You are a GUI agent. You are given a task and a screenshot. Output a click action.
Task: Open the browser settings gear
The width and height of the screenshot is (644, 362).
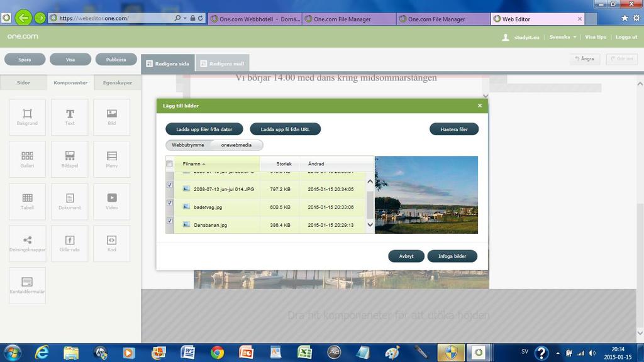[x=636, y=18]
